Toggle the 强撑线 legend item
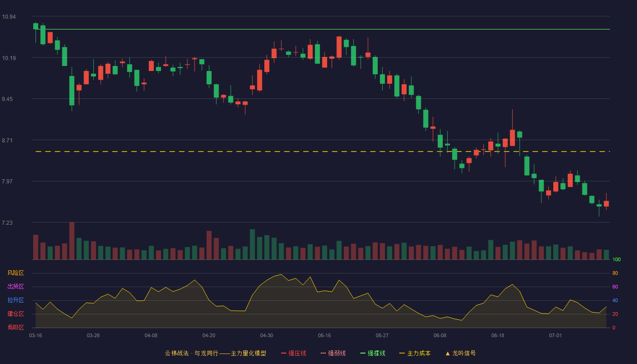This screenshot has width=637, height=364. [x=373, y=353]
